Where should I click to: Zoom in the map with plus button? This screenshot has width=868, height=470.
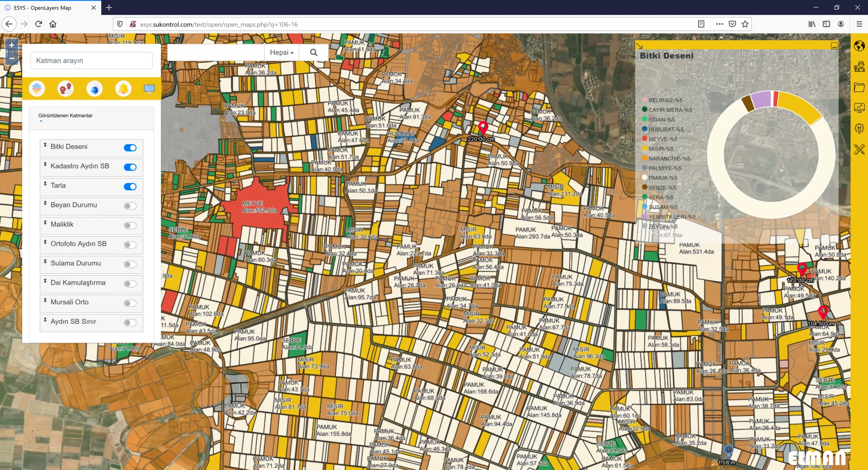11,45
